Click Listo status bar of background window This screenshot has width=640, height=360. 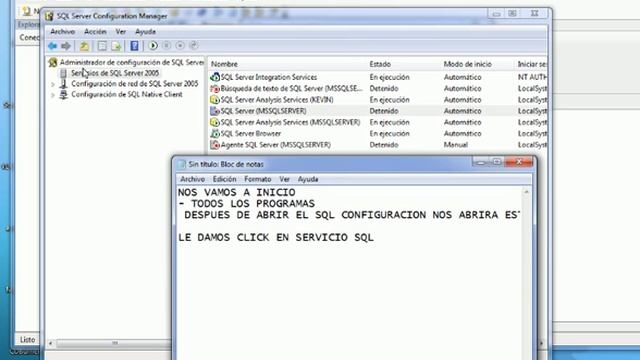click(x=27, y=339)
